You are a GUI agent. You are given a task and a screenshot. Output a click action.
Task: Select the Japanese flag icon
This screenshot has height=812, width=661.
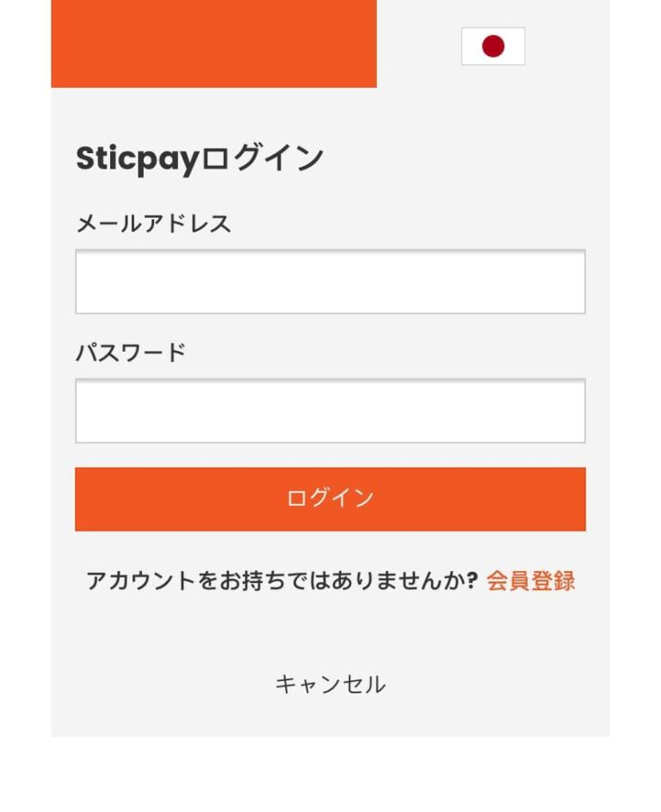coord(492,46)
